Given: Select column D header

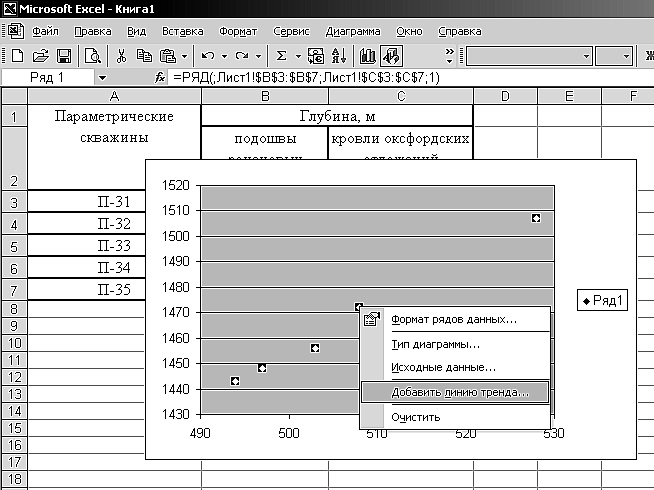Looking at the screenshot, I should pos(506,96).
